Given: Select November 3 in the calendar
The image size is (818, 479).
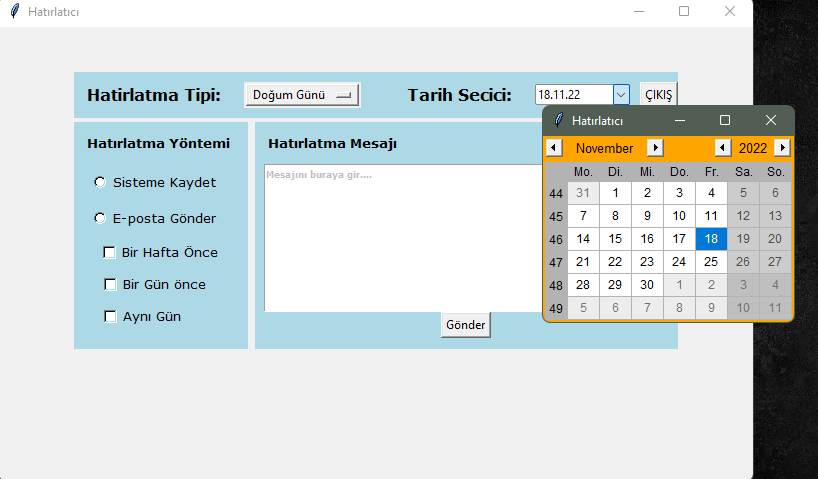Looking at the screenshot, I should click(x=679, y=193).
